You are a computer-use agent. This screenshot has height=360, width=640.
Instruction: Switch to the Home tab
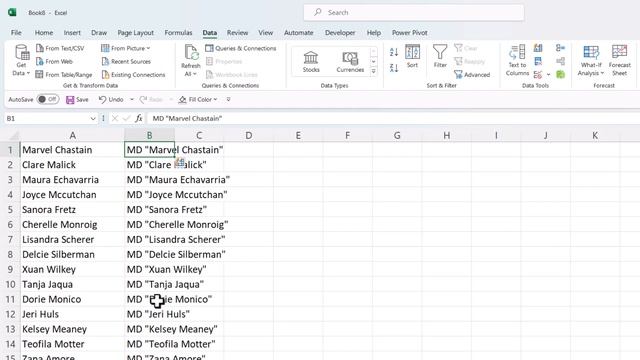44,33
